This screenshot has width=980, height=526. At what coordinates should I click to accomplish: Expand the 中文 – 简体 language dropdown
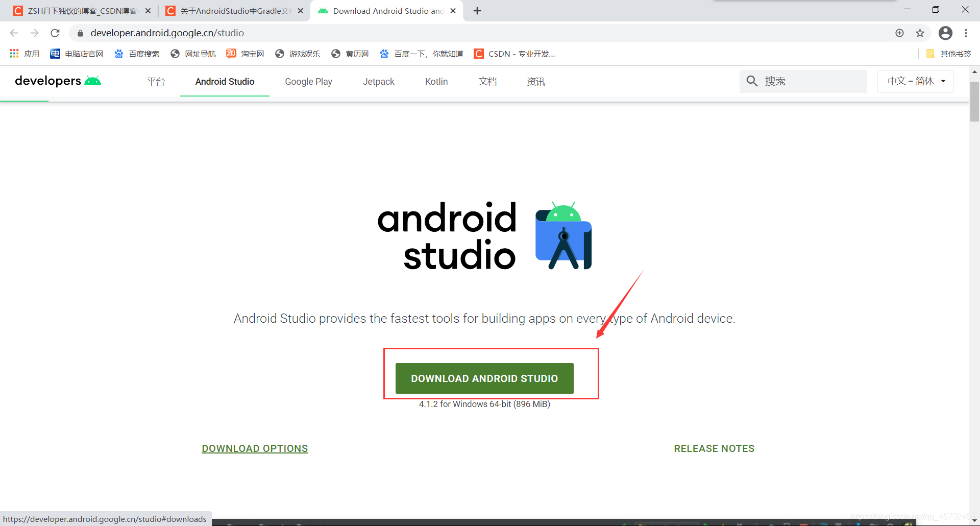pos(916,81)
